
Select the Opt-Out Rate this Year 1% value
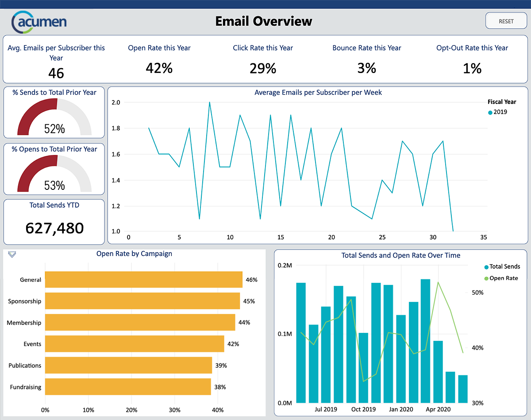point(472,68)
